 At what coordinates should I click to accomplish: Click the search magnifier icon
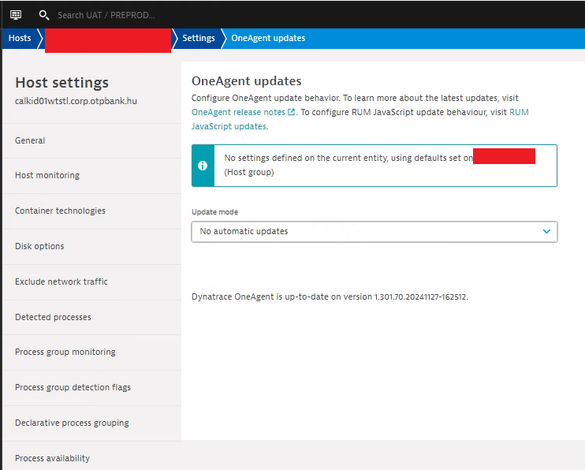point(44,15)
